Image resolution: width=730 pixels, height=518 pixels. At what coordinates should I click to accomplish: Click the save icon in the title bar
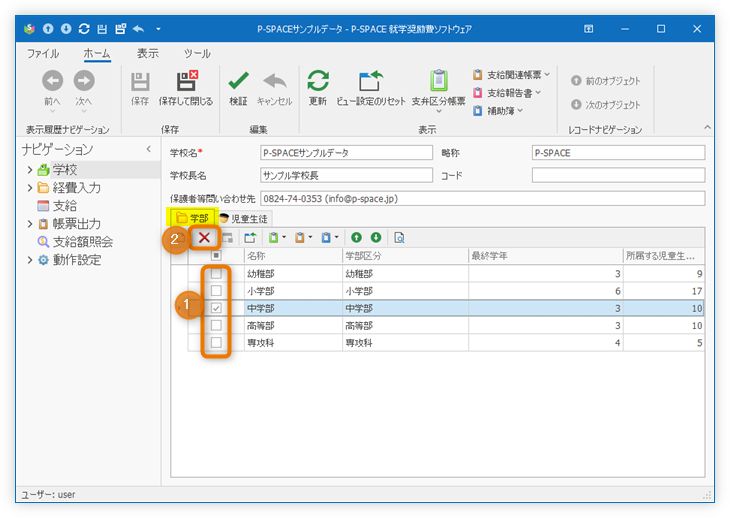click(102, 29)
